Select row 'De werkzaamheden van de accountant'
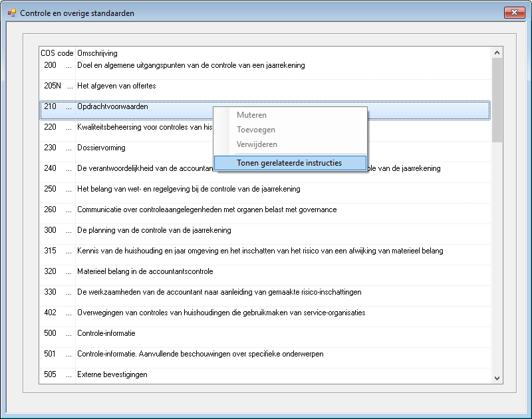The height and width of the screenshot is (419, 532). [x=265, y=296]
